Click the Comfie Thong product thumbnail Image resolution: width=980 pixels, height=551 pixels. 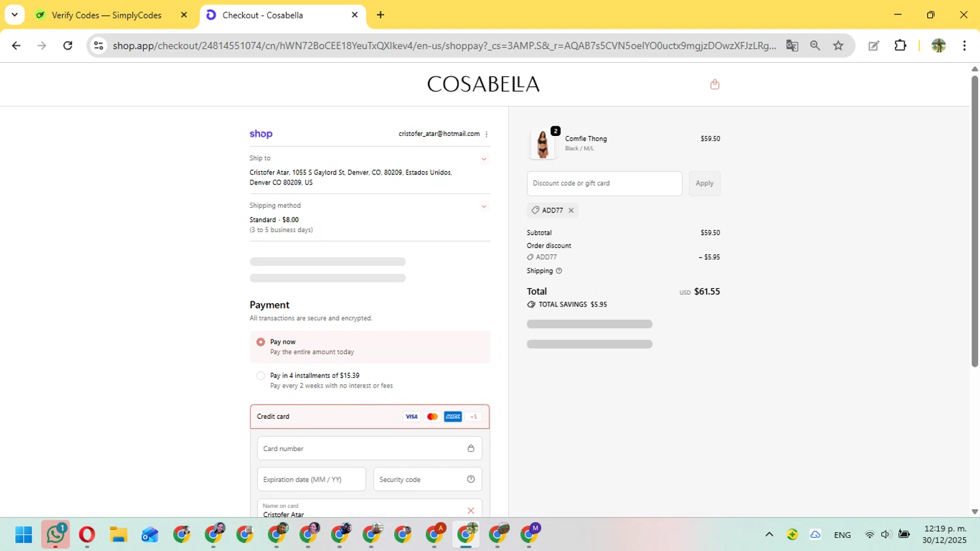542,144
